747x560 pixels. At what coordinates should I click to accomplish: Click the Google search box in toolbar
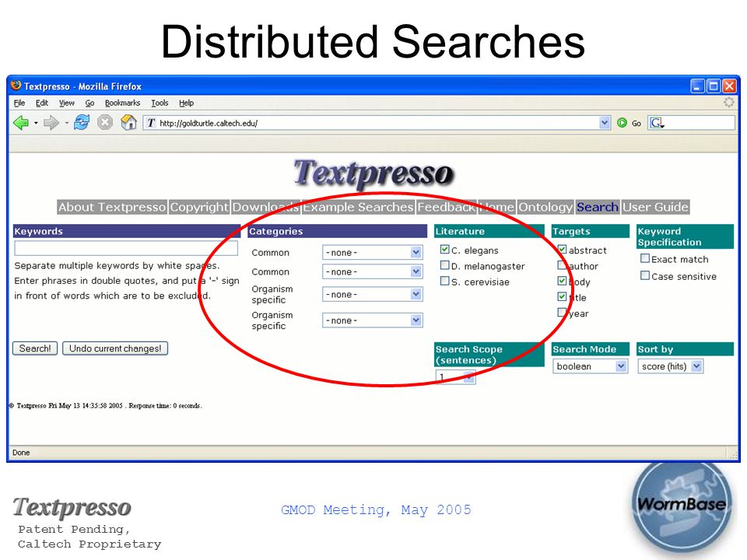coord(691,123)
